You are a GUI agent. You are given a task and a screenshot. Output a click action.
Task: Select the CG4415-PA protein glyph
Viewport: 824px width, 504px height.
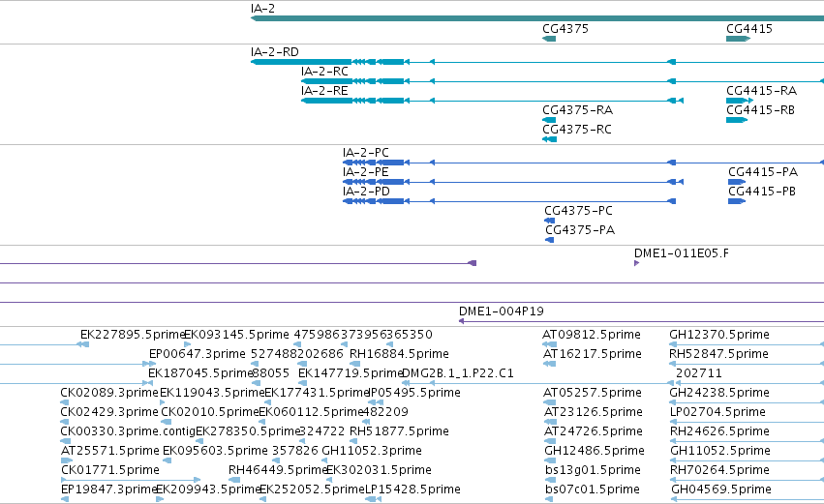coord(737,182)
